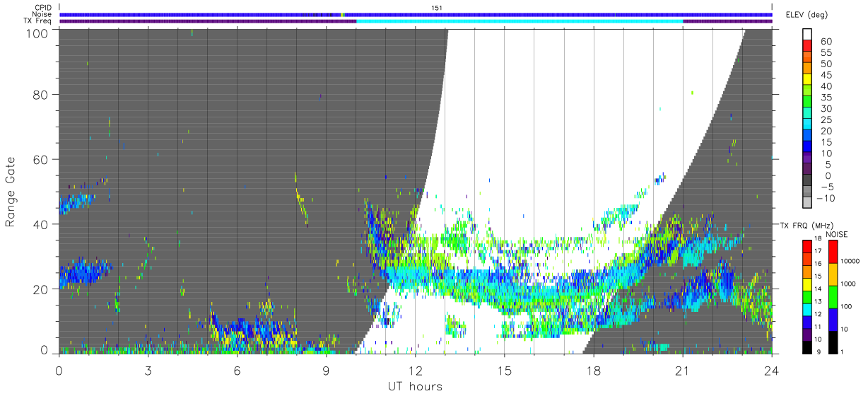Click x-axis tick label '21'
Image resolution: width=868 pixels, height=401 pixels.
click(682, 371)
